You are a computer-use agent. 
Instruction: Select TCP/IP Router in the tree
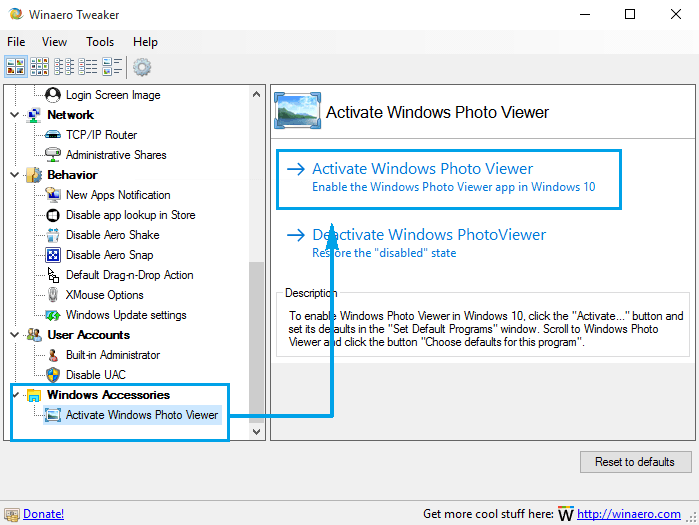click(102, 135)
